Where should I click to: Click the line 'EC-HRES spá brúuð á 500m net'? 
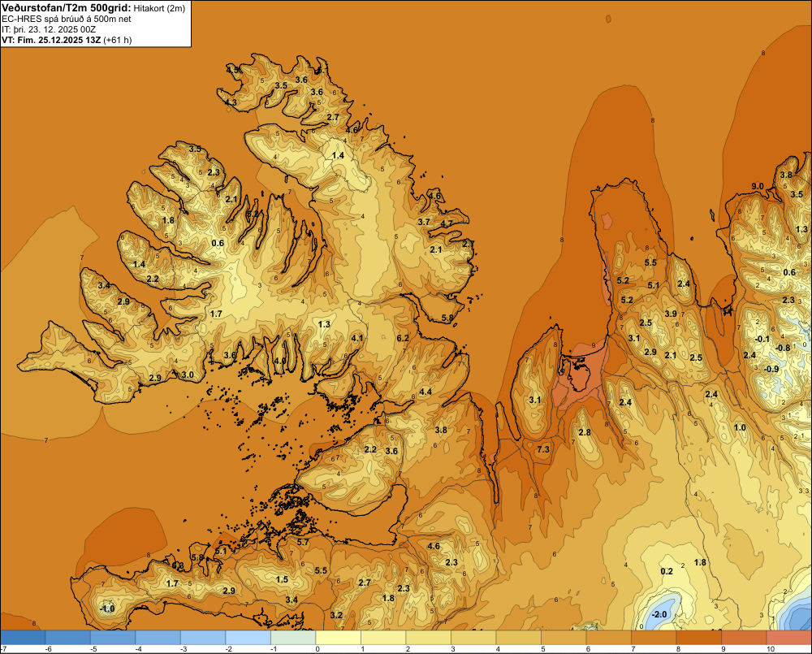pyautogui.click(x=67, y=19)
